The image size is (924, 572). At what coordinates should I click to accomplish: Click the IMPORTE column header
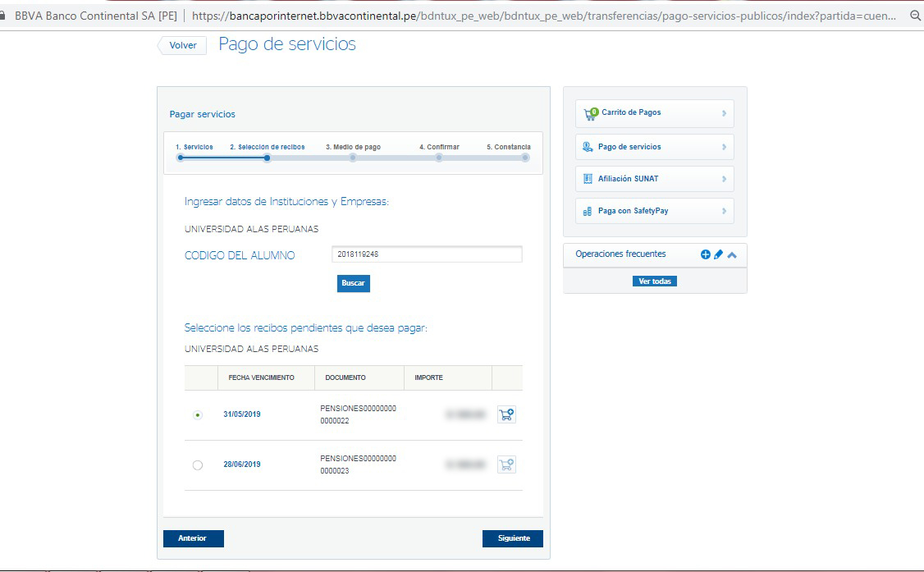[x=428, y=378]
